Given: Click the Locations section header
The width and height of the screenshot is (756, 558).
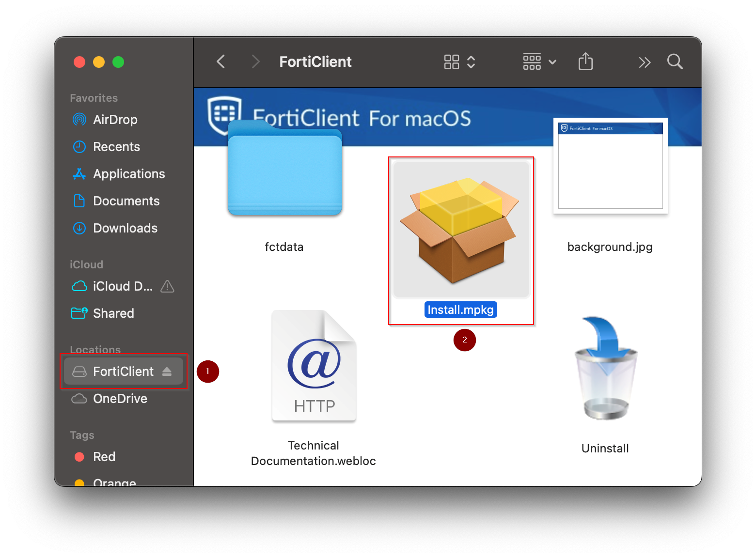Looking at the screenshot, I should coord(95,350).
